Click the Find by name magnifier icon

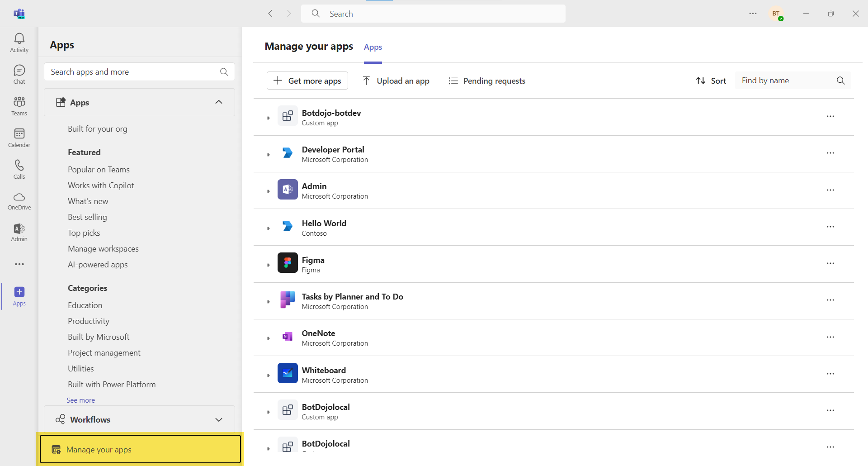coord(840,81)
